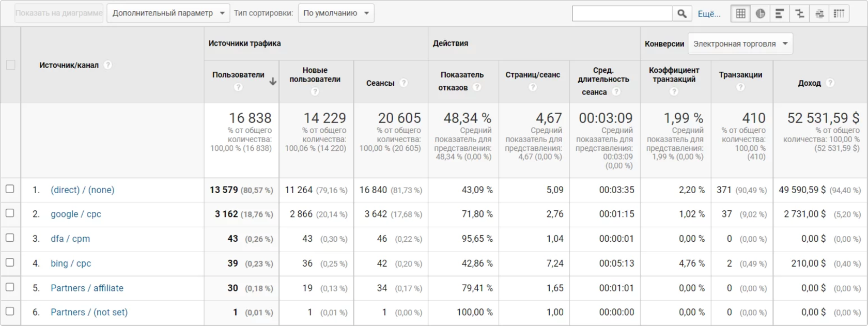Open help icon under Транзакции
868x326 pixels.
pos(740,87)
